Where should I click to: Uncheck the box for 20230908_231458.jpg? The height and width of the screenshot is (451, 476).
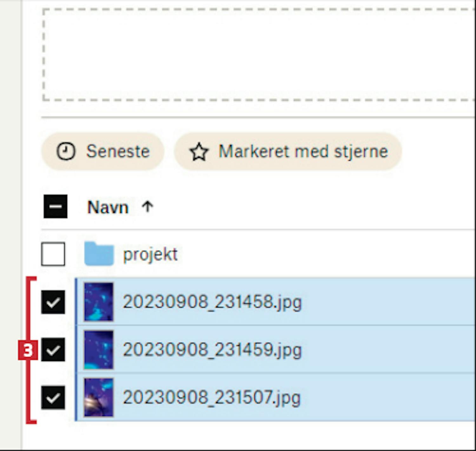coord(53,302)
